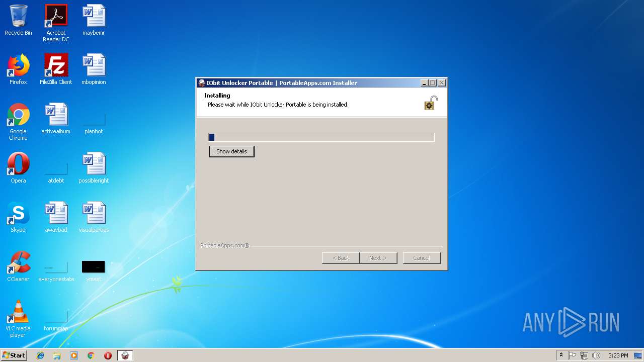Open the awaybad Word document
Screen dimensions: 644x362
tap(56, 217)
